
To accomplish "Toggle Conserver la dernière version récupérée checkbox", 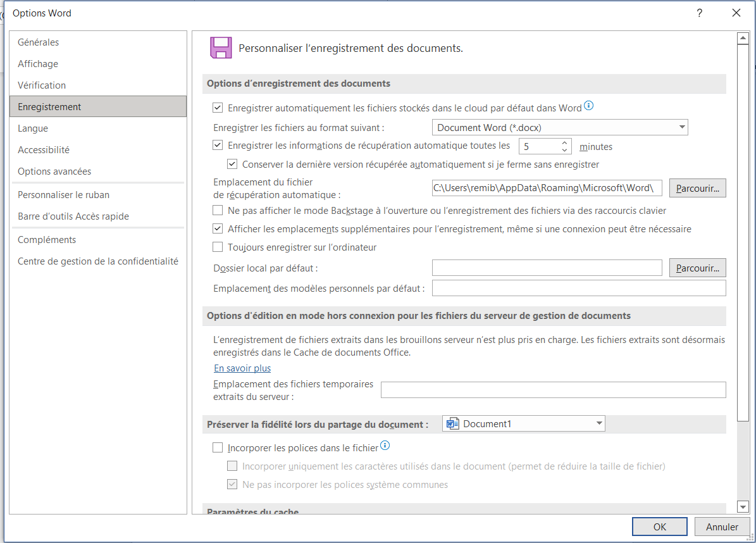I will (232, 164).
